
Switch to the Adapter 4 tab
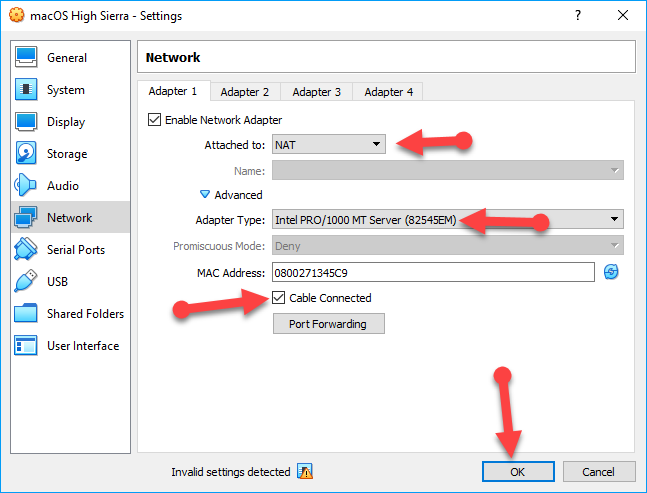tap(388, 92)
